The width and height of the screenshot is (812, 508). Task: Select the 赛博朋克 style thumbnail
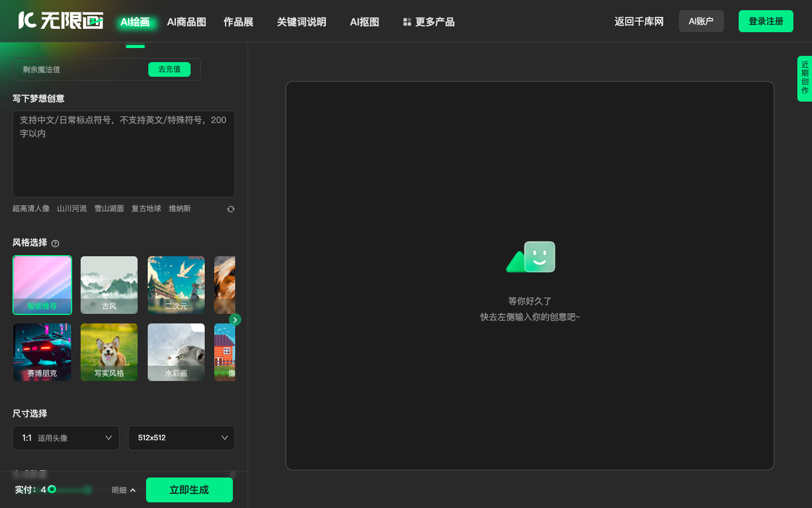pyautogui.click(x=42, y=352)
